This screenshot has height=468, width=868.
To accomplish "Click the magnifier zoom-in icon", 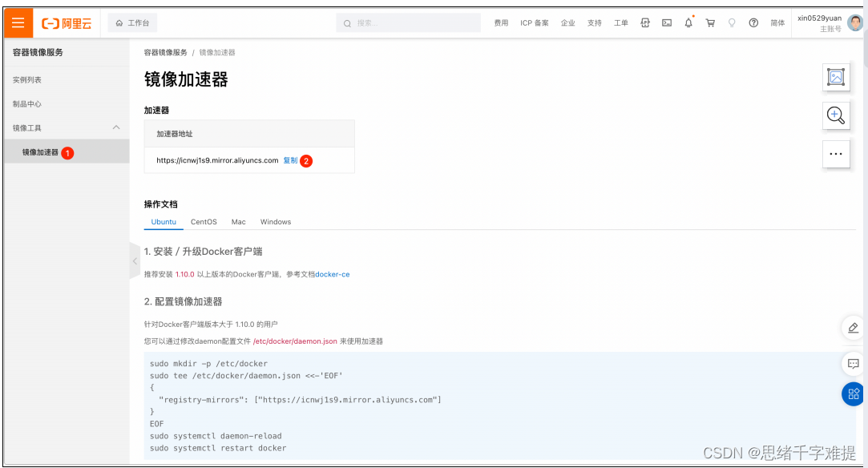I will tap(836, 115).
